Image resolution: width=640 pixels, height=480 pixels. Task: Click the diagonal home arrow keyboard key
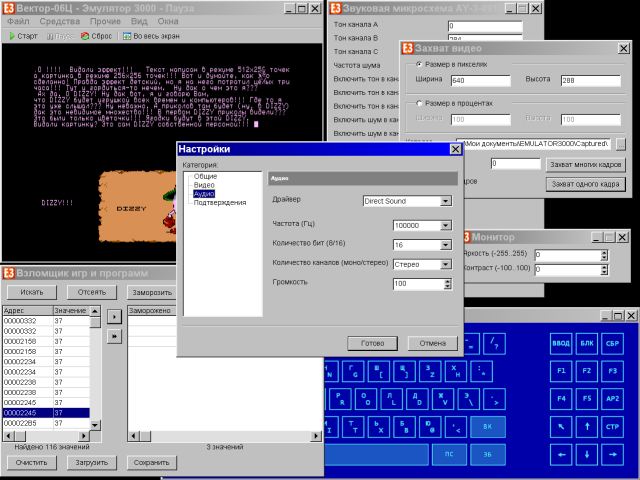[561, 427]
